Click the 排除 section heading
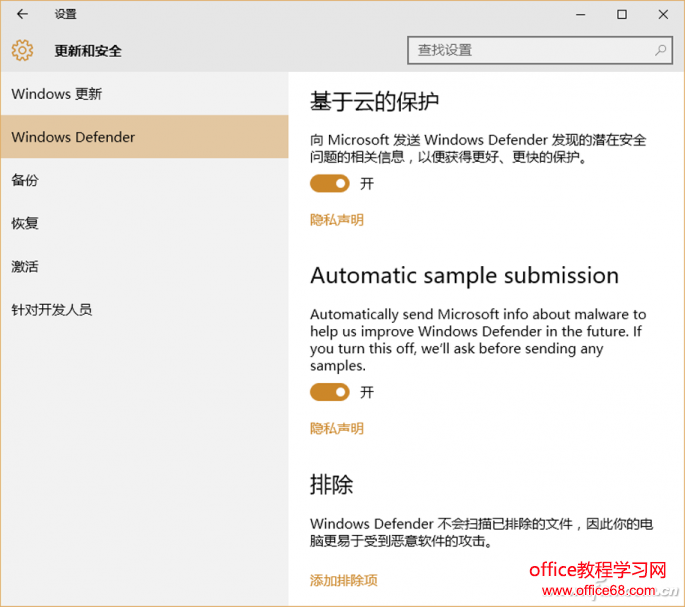 pyautogui.click(x=332, y=485)
